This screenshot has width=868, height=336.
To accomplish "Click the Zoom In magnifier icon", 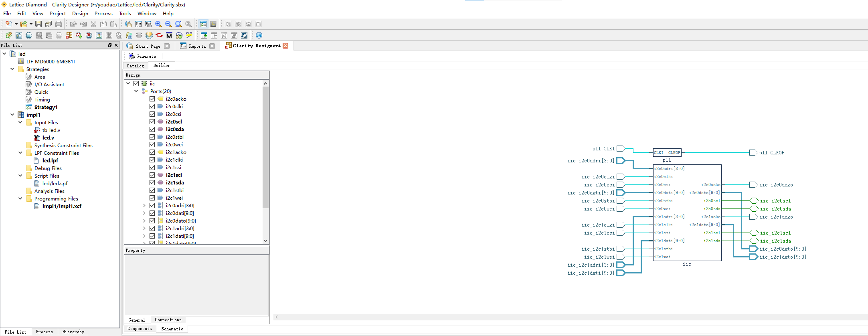I will pos(158,24).
